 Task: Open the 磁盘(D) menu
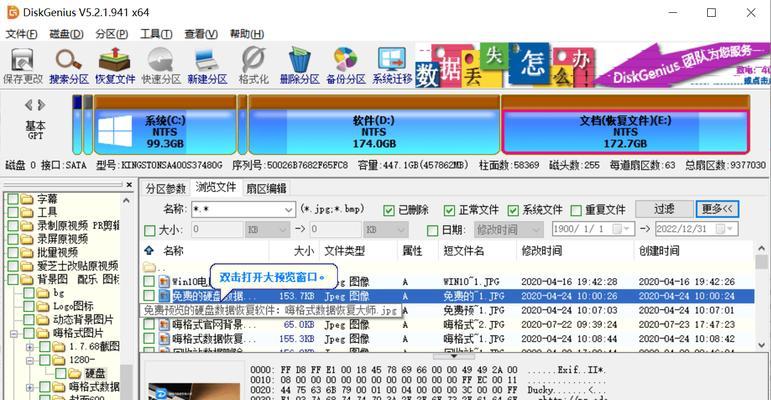pos(66,34)
